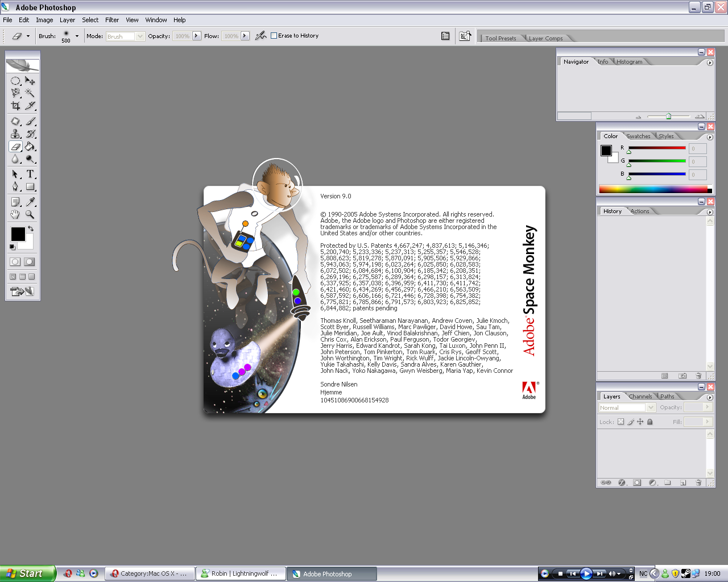Open Layers blend mode Normal dropdown
This screenshot has width=728, height=582.
627,408
